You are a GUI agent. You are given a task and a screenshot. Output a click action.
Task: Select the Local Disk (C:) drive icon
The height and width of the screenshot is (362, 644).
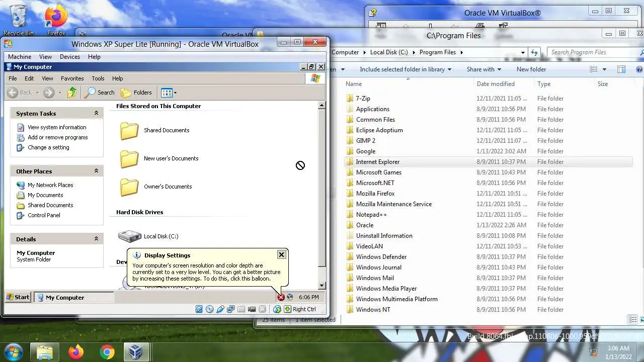130,236
